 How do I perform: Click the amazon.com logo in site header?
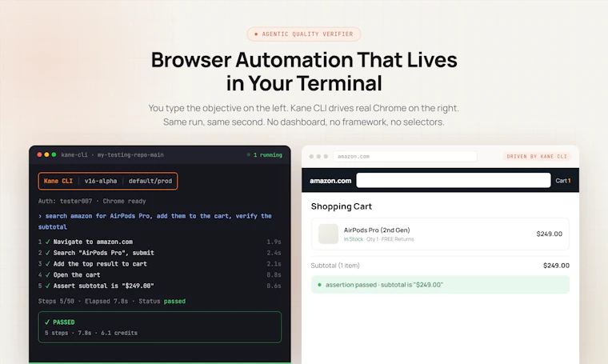click(330, 181)
